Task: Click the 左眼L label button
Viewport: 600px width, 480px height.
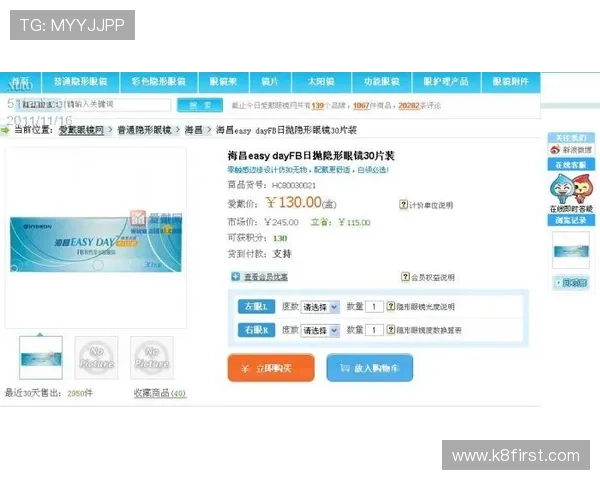Action: point(256,307)
